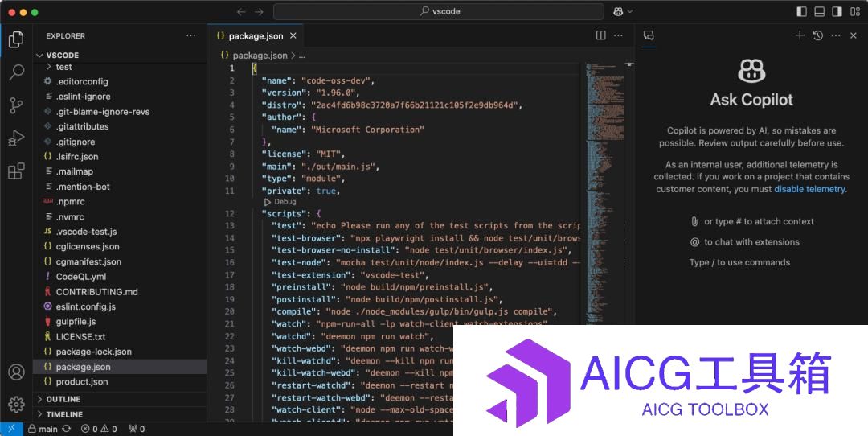Click the vscode command center search box

(439, 11)
